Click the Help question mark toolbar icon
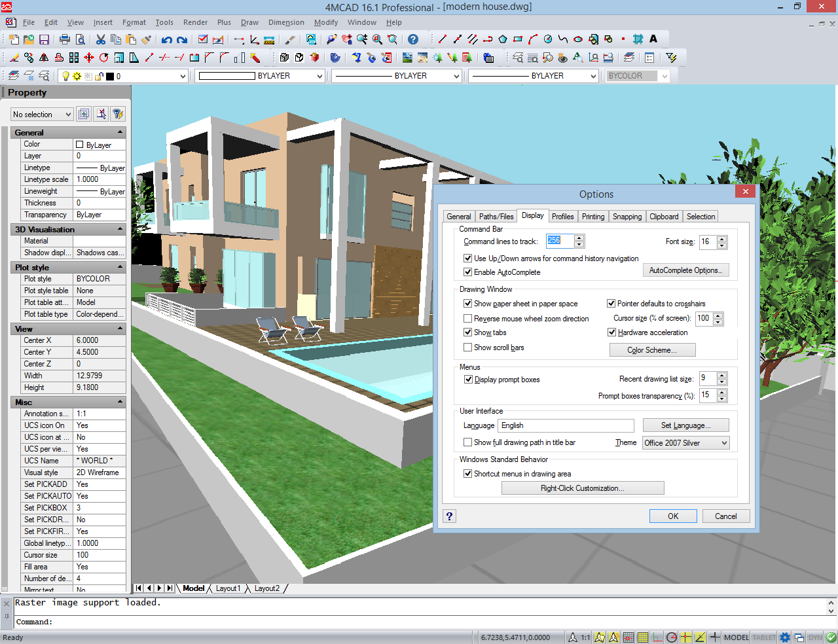Image resolution: width=838 pixels, height=644 pixels. [x=413, y=39]
